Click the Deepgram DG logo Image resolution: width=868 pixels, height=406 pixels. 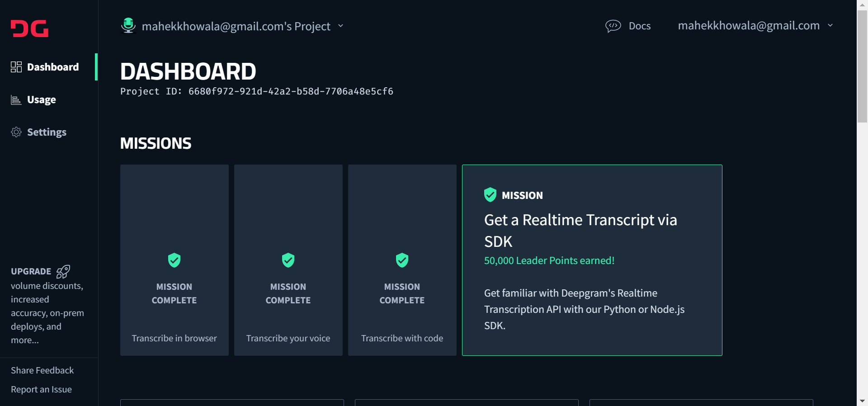(30, 28)
